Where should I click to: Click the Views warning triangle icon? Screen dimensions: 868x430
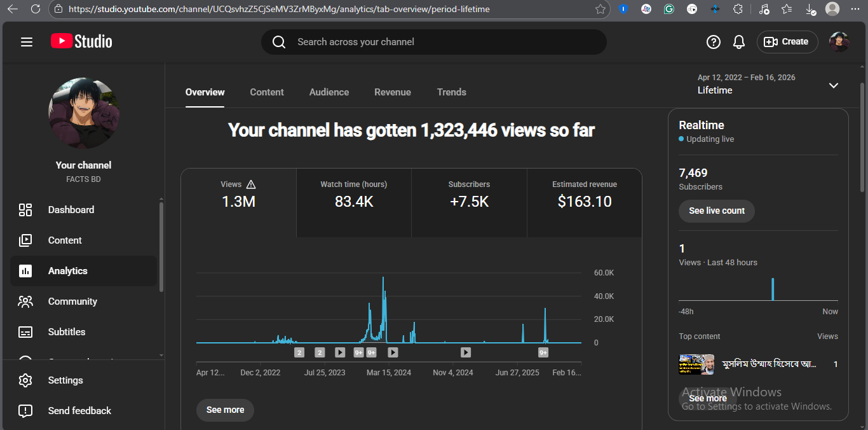pyautogui.click(x=251, y=184)
